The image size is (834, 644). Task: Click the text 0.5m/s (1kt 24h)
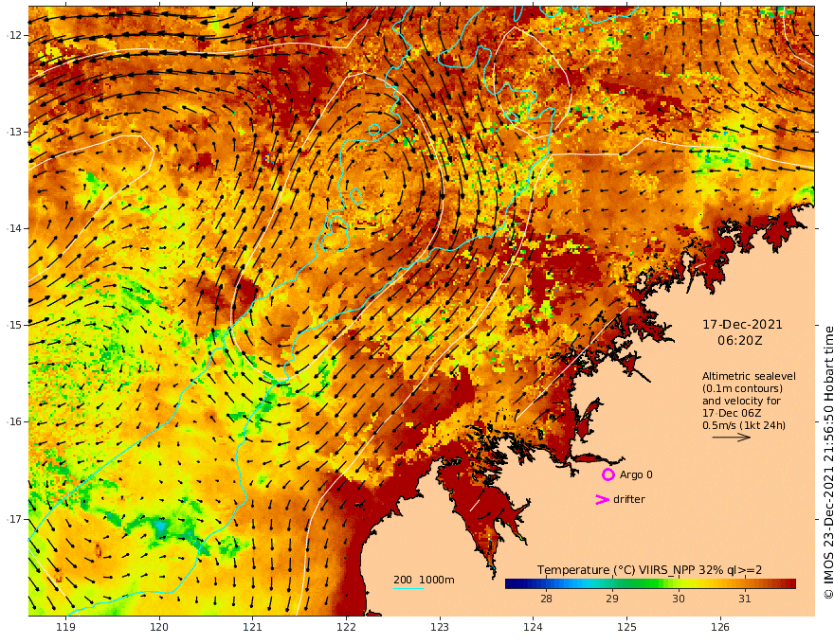tap(744, 425)
